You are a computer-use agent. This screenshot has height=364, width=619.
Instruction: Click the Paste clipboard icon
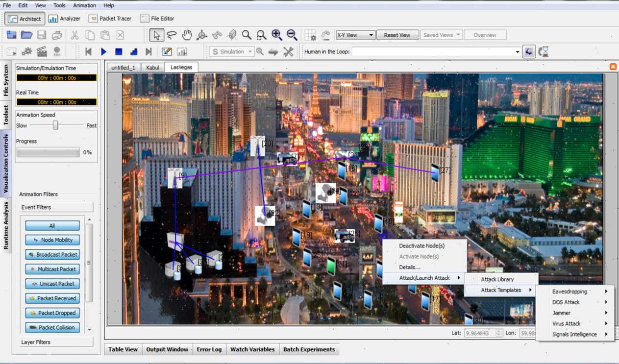pyautogui.click(x=105, y=35)
